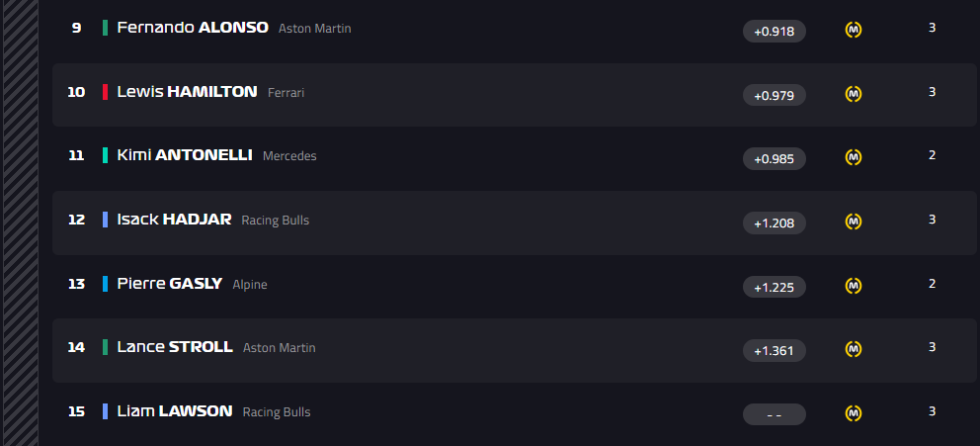Click the medium tyre icon for Alonso
The height and width of the screenshot is (446, 980).
click(x=854, y=30)
